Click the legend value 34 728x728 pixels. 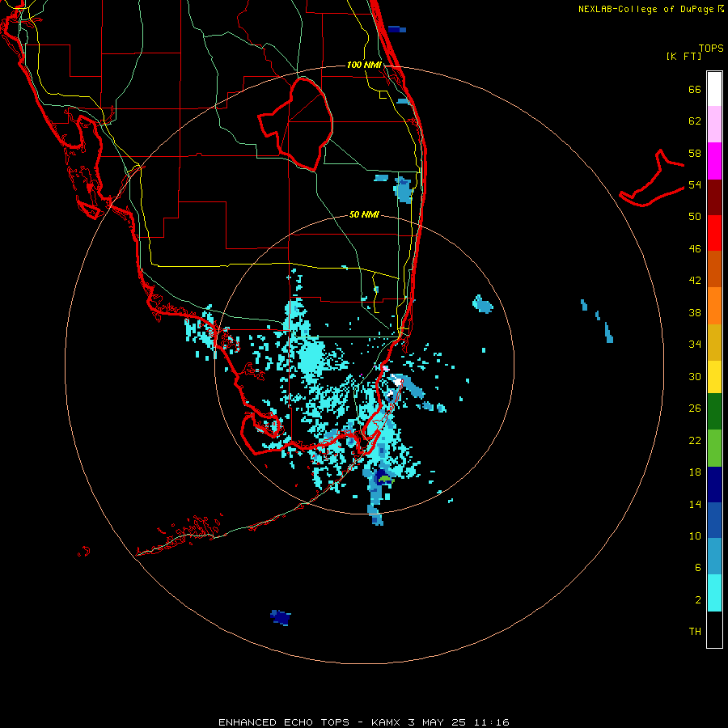pos(695,344)
